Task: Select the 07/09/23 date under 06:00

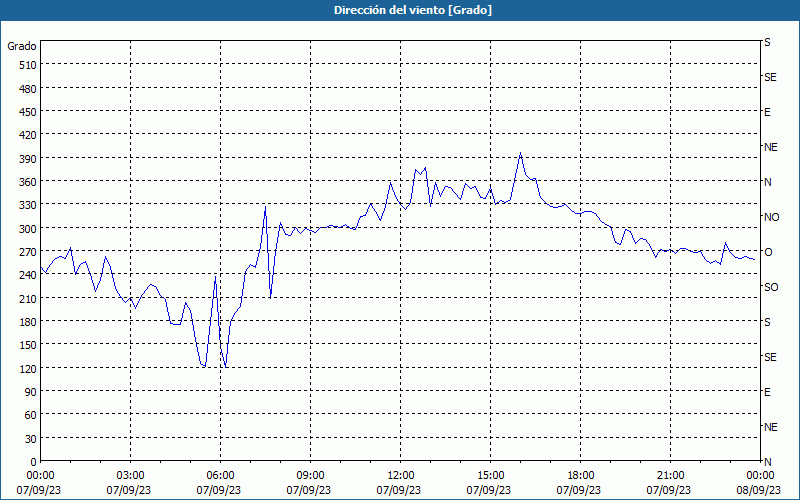Action: coord(220,490)
